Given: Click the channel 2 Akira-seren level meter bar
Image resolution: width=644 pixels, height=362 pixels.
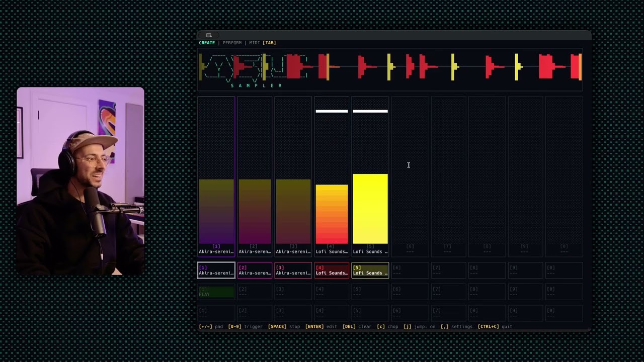Looking at the screenshot, I should coord(255,211).
